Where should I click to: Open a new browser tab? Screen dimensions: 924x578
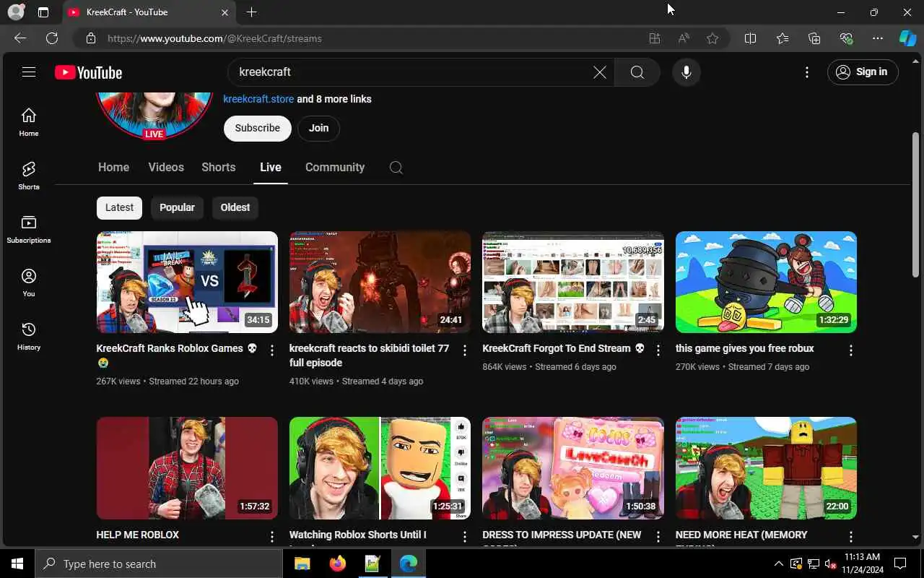tap(251, 12)
